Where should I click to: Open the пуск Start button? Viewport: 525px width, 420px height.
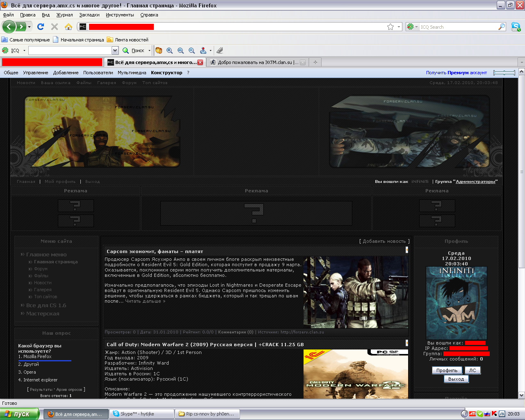(20, 414)
